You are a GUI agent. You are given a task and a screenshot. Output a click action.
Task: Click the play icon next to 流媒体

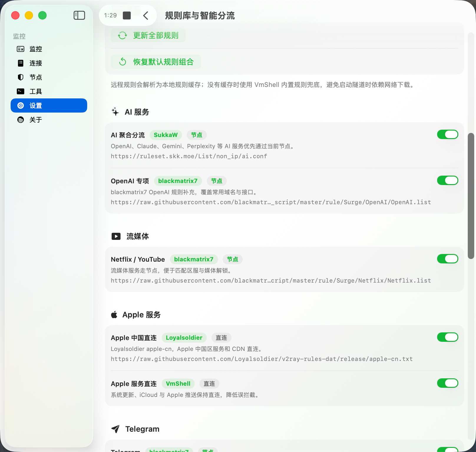(116, 236)
